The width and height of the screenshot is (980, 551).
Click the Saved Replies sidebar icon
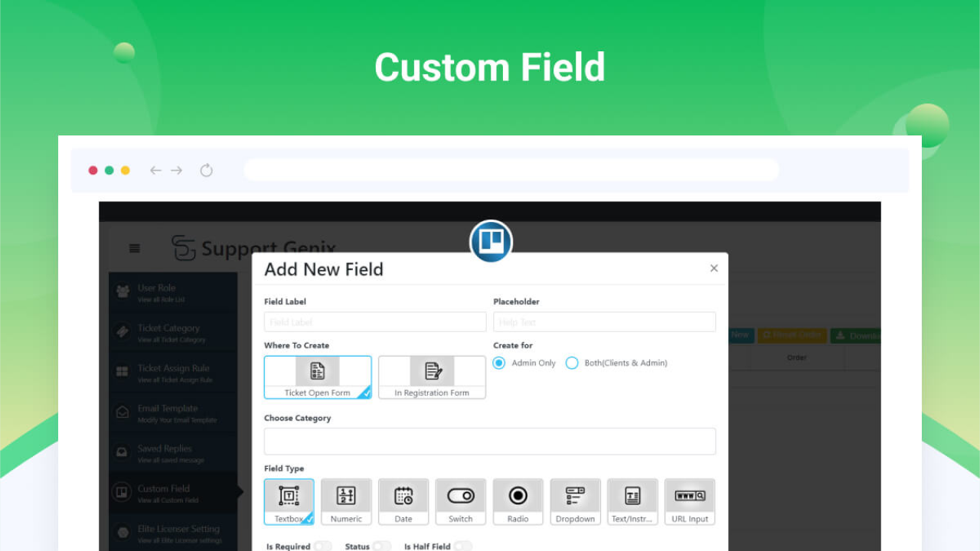pos(122,452)
